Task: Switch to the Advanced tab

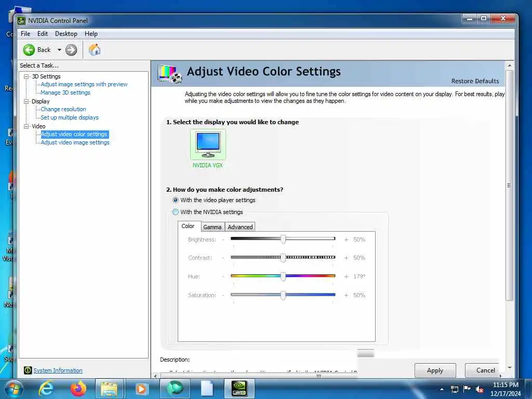Action: pyautogui.click(x=240, y=227)
